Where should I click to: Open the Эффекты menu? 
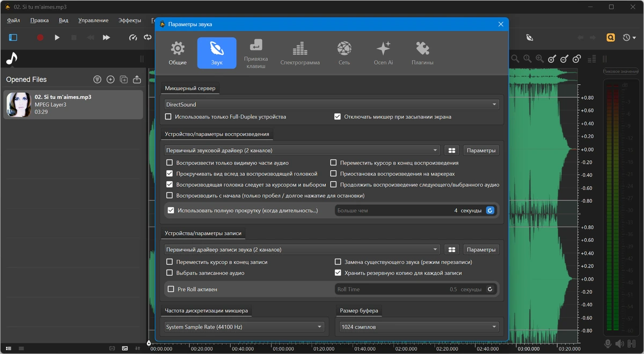(129, 20)
